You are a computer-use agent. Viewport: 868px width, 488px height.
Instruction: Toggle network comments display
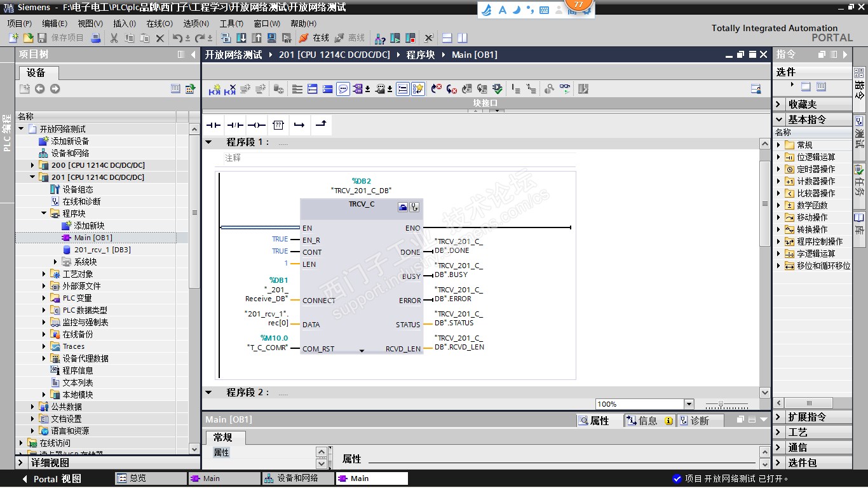(343, 89)
